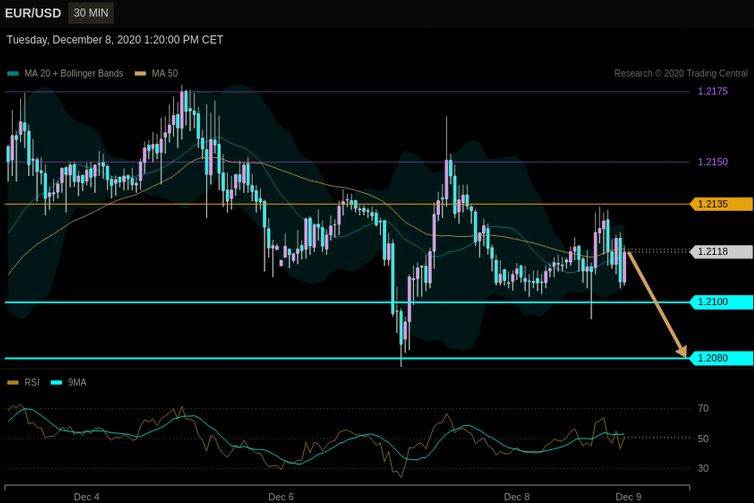Screen dimensions: 754x503
Task: Select the EUR/USD pair title
Action: (x=33, y=13)
